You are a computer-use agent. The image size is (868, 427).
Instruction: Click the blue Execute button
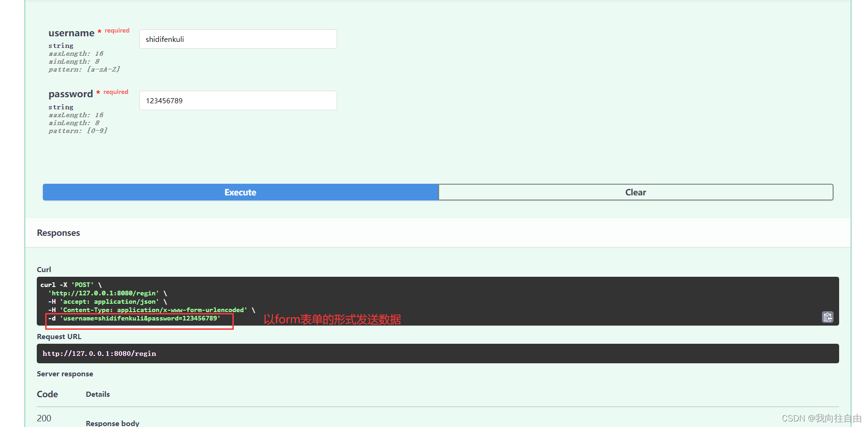coord(240,192)
